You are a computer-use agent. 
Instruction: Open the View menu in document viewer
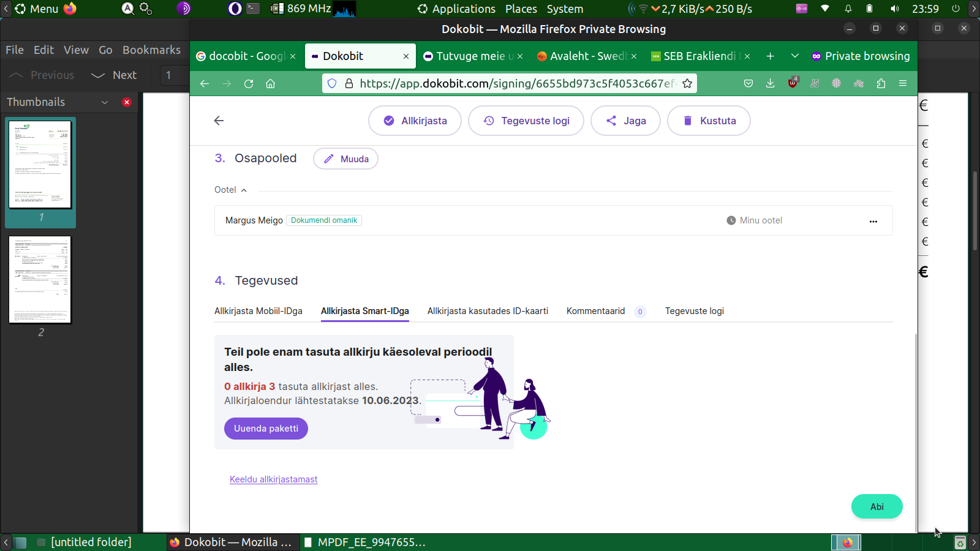77,50
